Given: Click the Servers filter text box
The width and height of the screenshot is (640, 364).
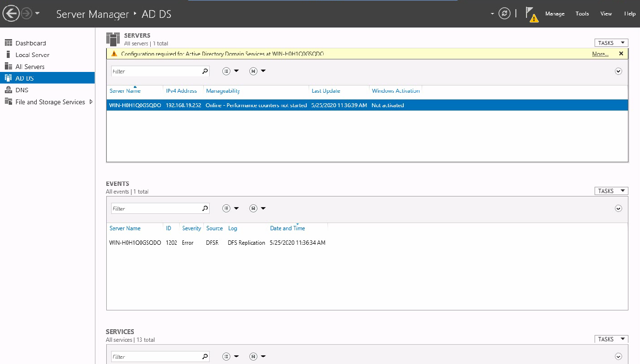Looking at the screenshot, I should coord(156,71).
